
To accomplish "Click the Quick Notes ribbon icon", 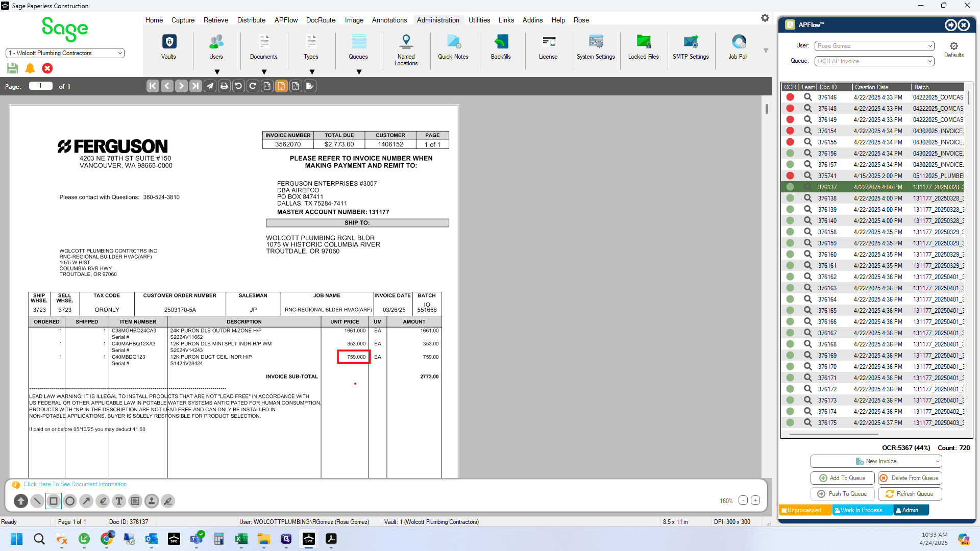I will click(453, 47).
